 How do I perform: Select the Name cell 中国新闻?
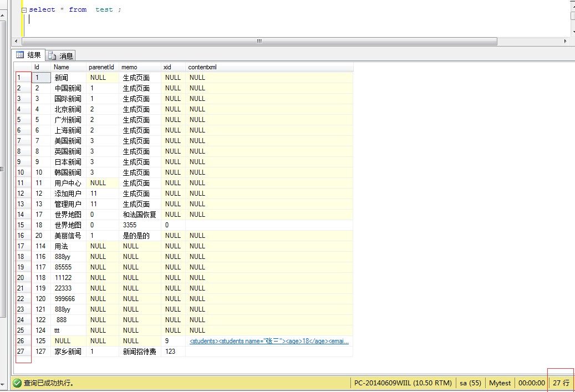pos(68,88)
